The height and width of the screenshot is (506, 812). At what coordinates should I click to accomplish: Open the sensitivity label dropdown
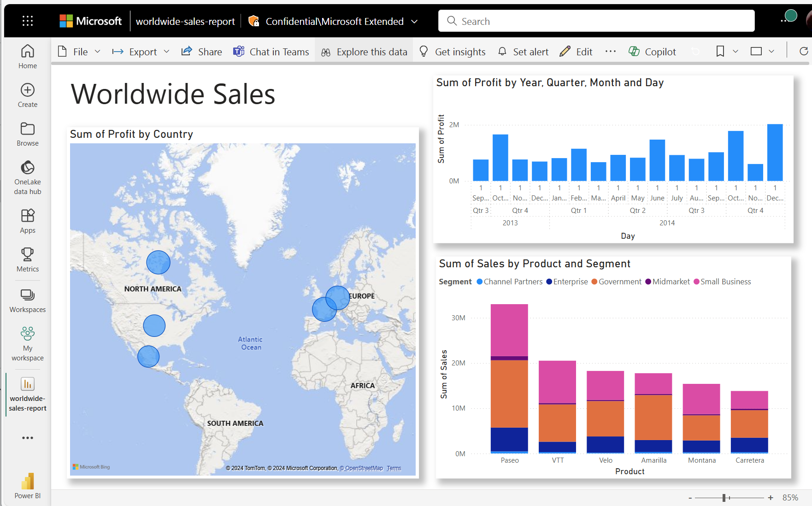click(x=414, y=21)
